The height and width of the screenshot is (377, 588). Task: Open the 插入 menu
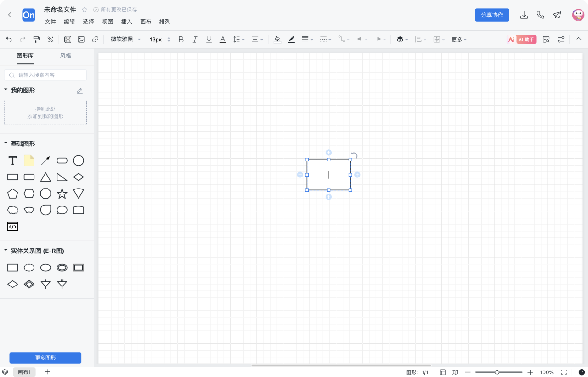126,22
